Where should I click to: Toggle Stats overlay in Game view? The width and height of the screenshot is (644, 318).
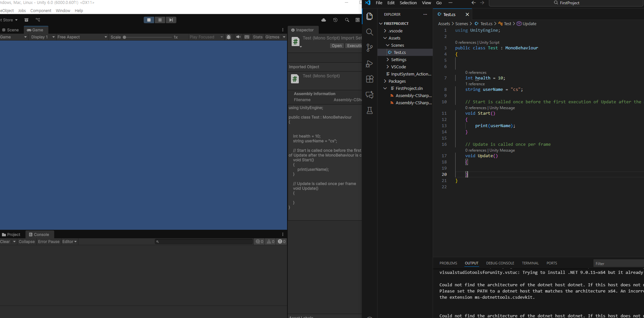click(257, 37)
